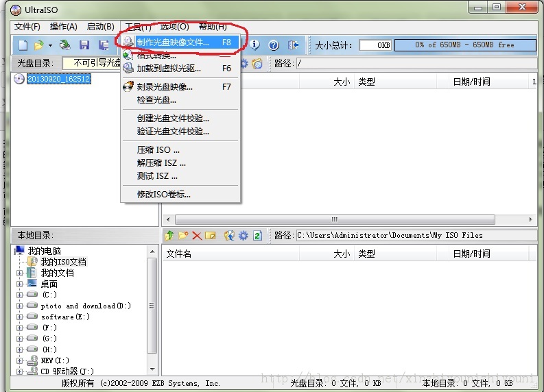The height and width of the screenshot is (392, 544).
Task: Click the 加载到虚拟光驱 menu icon
Action: tap(128, 68)
